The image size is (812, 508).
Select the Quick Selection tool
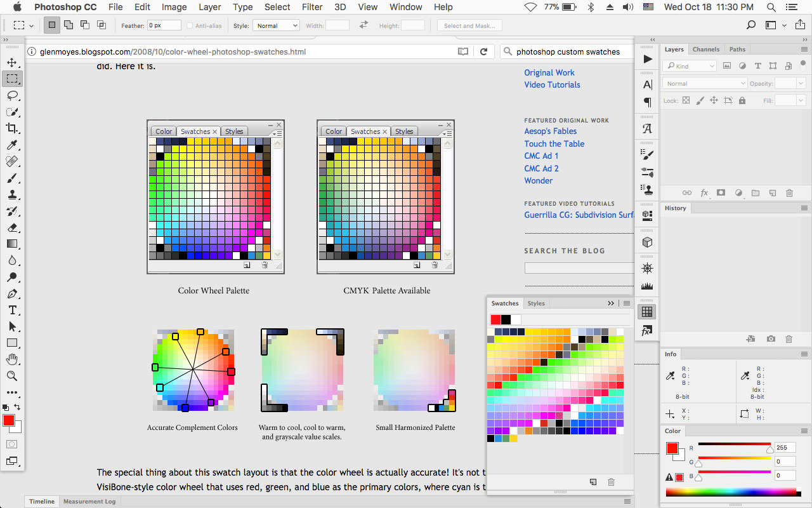pos(12,112)
